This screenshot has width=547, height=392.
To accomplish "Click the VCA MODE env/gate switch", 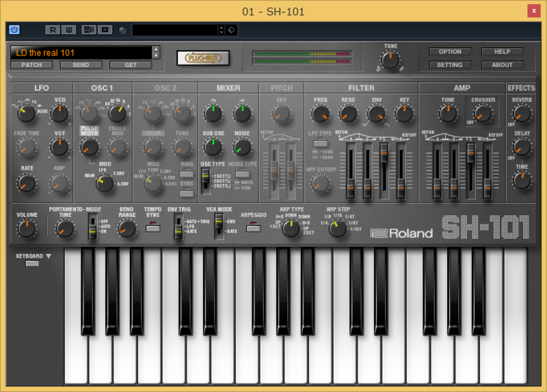I will 219,226.
